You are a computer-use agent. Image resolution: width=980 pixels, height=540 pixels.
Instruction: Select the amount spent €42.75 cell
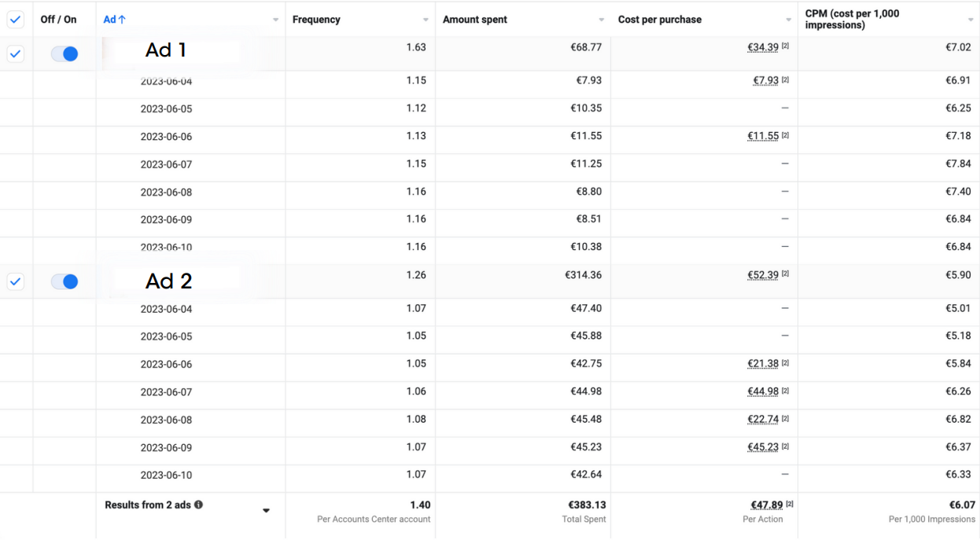coord(586,363)
